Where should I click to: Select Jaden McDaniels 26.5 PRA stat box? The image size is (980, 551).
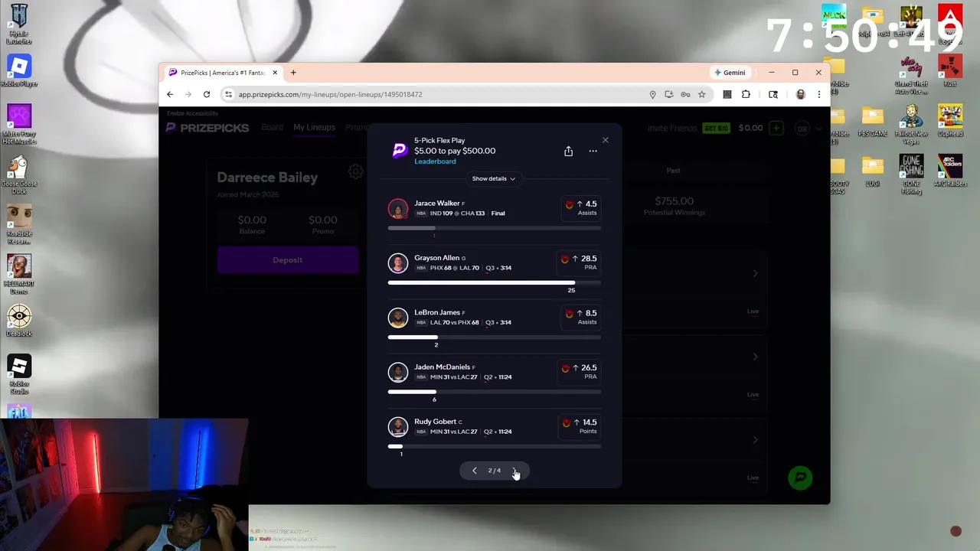[579, 371]
